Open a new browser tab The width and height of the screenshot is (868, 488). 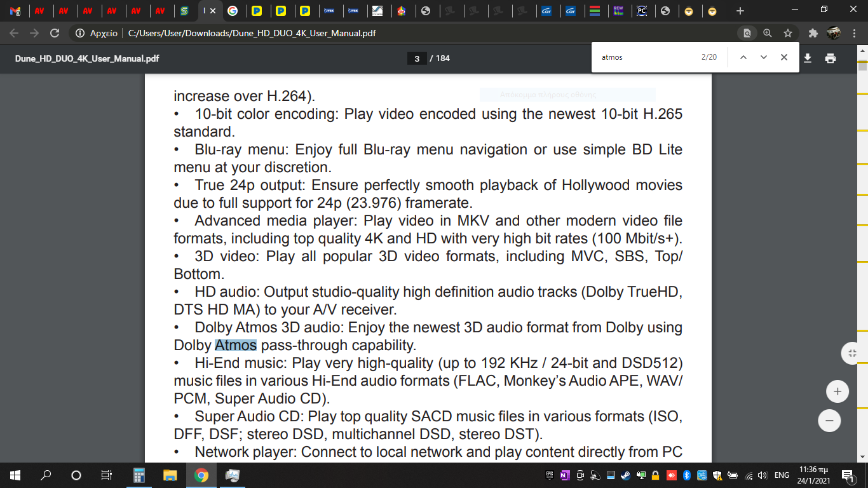point(740,11)
